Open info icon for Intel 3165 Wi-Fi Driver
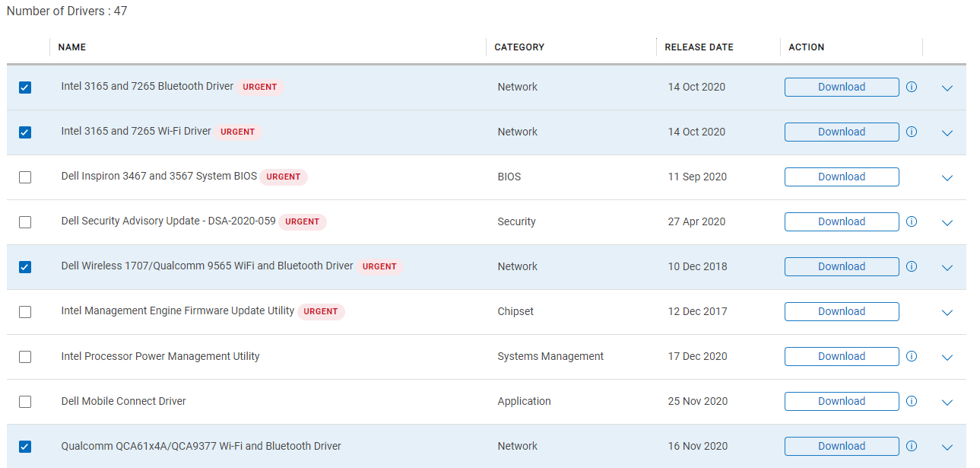 click(x=912, y=132)
